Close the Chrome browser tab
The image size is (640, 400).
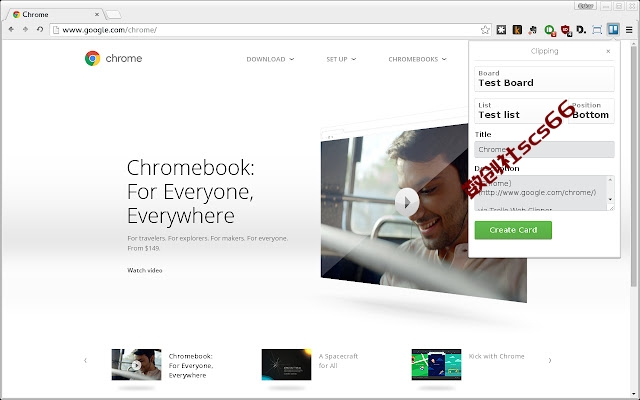point(97,14)
